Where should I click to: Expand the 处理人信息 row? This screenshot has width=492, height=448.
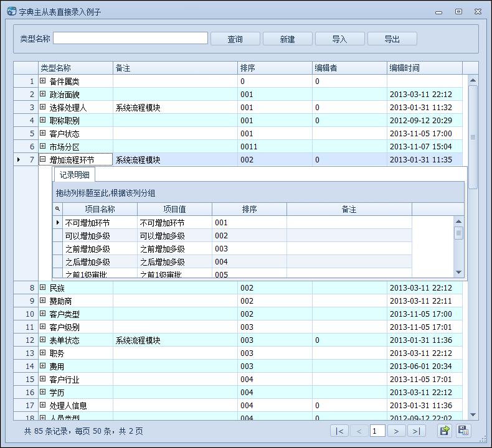[43, 405]
